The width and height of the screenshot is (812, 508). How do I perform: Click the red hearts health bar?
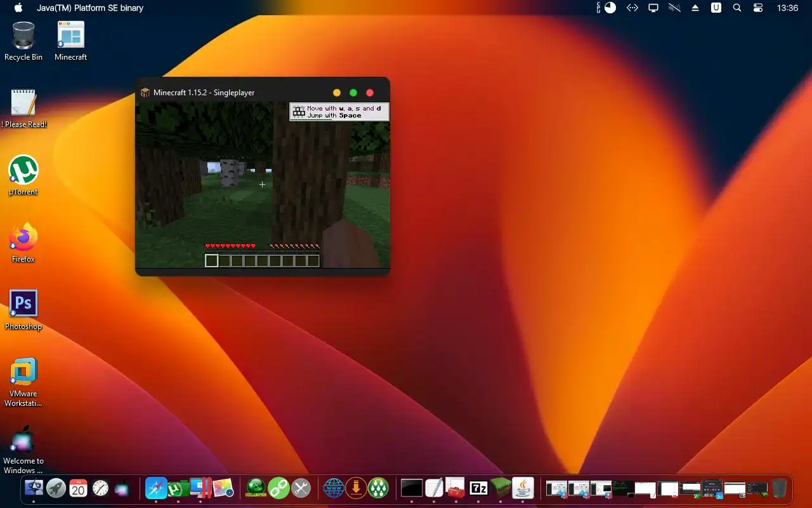point(230,246)
